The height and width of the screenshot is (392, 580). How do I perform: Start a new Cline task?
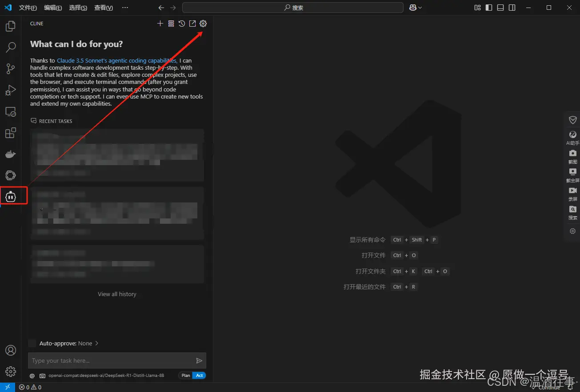tap(160, 24)
